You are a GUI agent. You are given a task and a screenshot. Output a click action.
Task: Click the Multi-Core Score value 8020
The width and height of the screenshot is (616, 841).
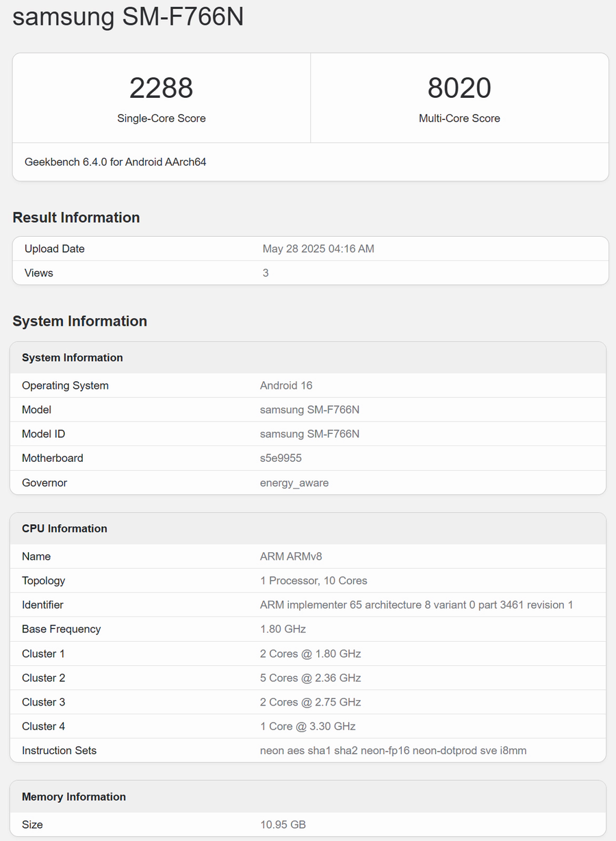click(x=459, y=88)
